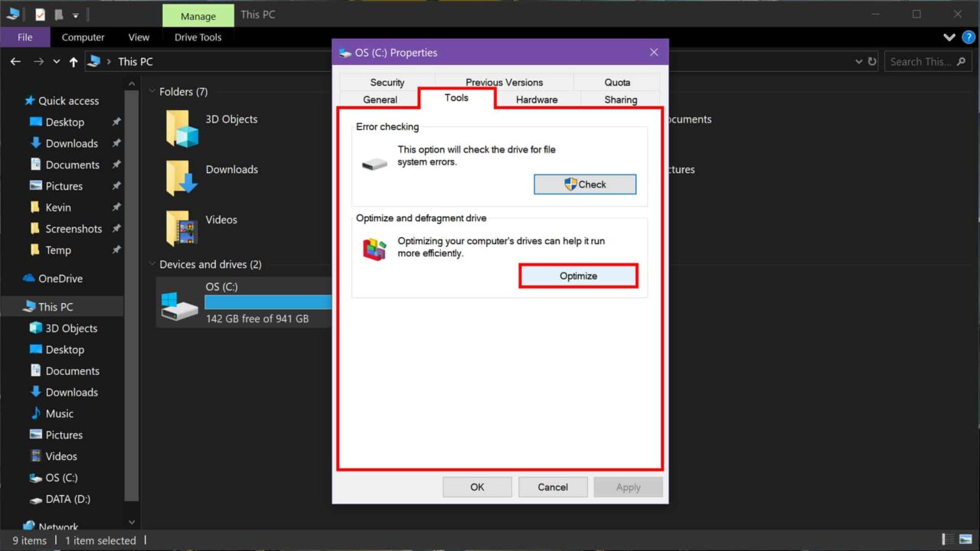Viewport: 980px width, 551px height.
Task: Collapse the Folders section
Action: click(152, 91)
